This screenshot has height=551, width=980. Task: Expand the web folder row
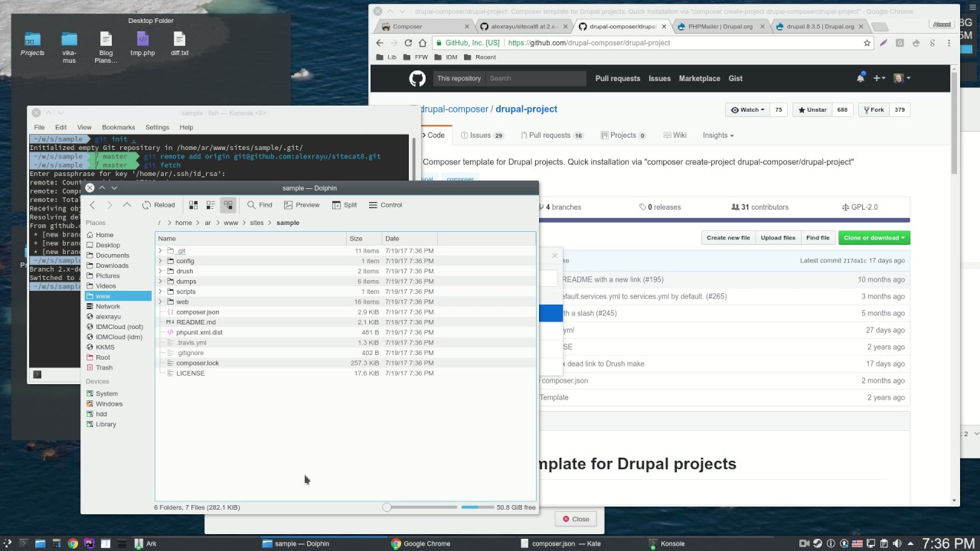click(161, 302)
